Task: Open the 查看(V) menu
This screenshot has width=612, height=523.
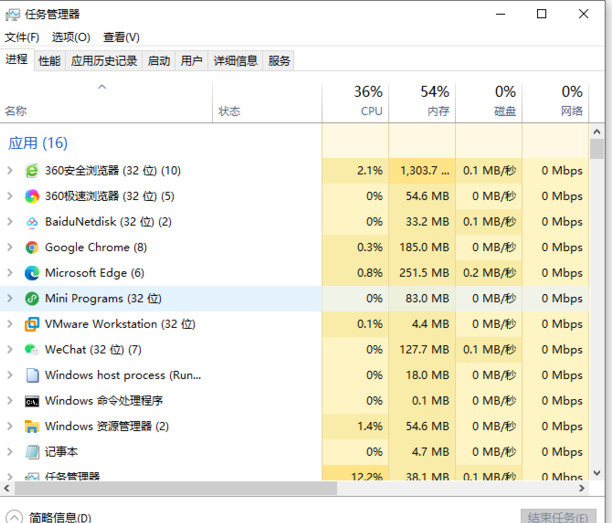Action: point(121,37)
